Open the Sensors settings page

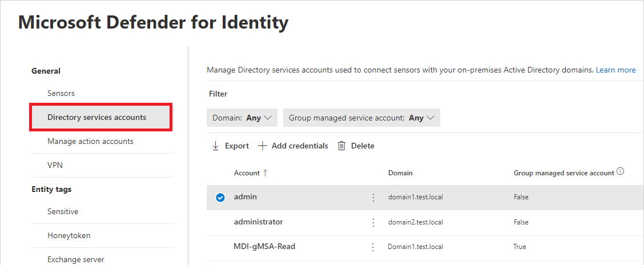61,93
